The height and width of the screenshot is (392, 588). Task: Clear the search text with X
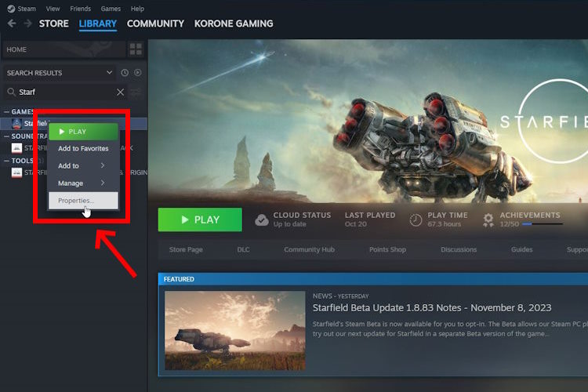pos(121,92)
